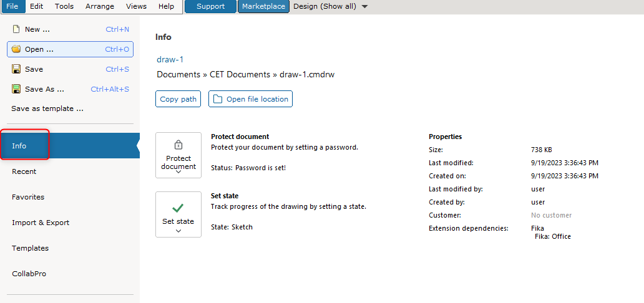This screenshot has width=644, height=303.
Task: Choose Save as template option
Action: click(x=47, y=109)
